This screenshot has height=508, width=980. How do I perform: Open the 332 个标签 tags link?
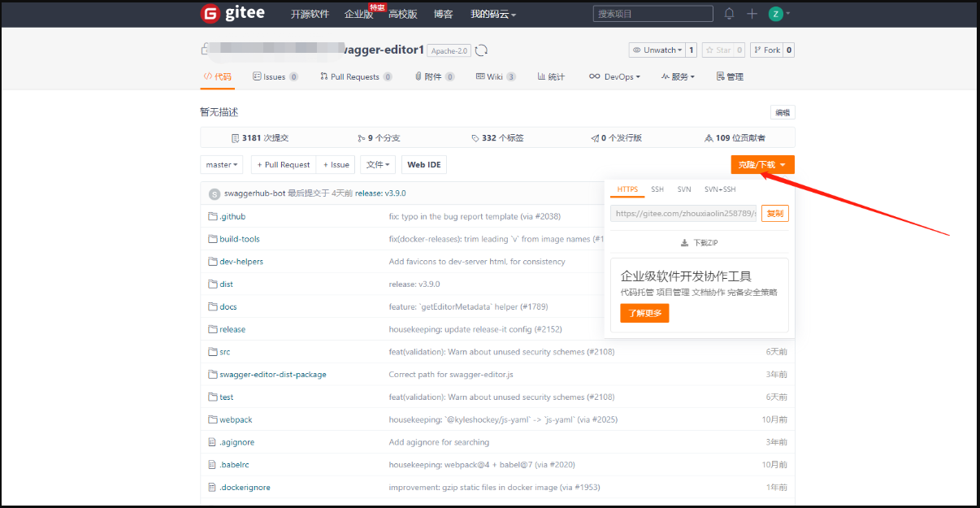pos(497,138)
